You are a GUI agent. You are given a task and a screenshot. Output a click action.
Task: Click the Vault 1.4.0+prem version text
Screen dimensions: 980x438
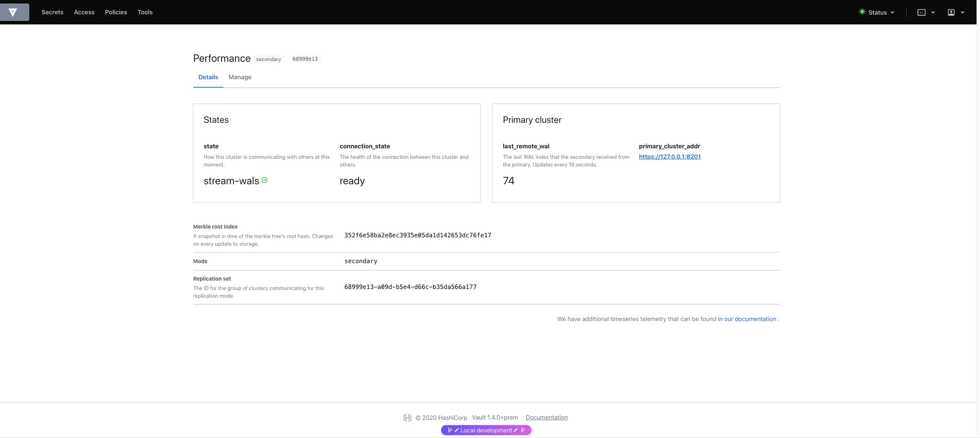point(495,417)
